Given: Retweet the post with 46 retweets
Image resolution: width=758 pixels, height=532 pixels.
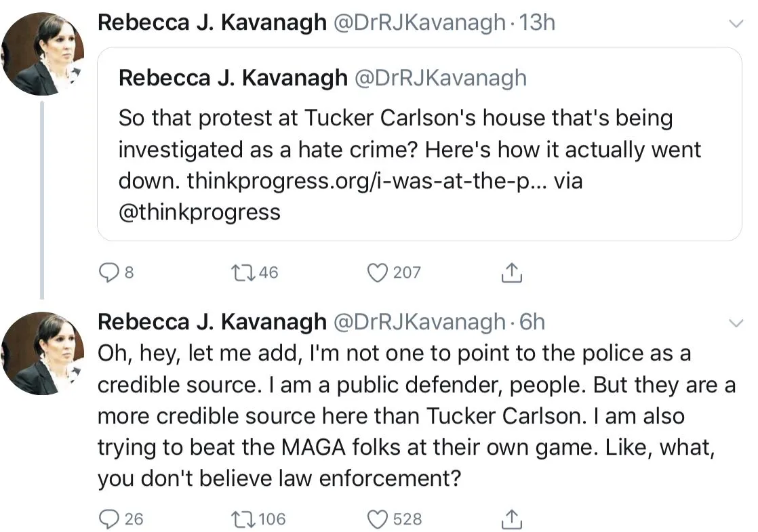Looking at the screenshot, I should tap(242, 272).
